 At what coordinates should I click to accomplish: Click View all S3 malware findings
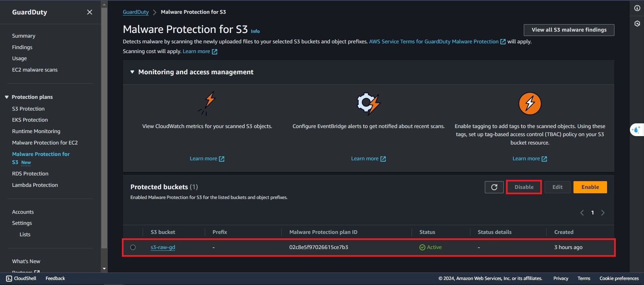pos(569,30)
